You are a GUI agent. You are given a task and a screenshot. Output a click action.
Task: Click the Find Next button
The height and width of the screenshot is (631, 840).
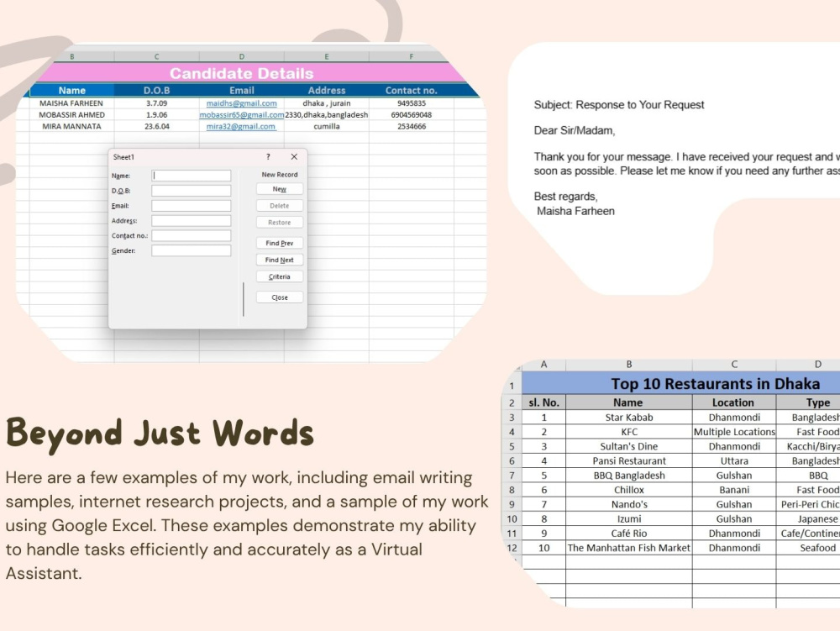pos(279,260)
